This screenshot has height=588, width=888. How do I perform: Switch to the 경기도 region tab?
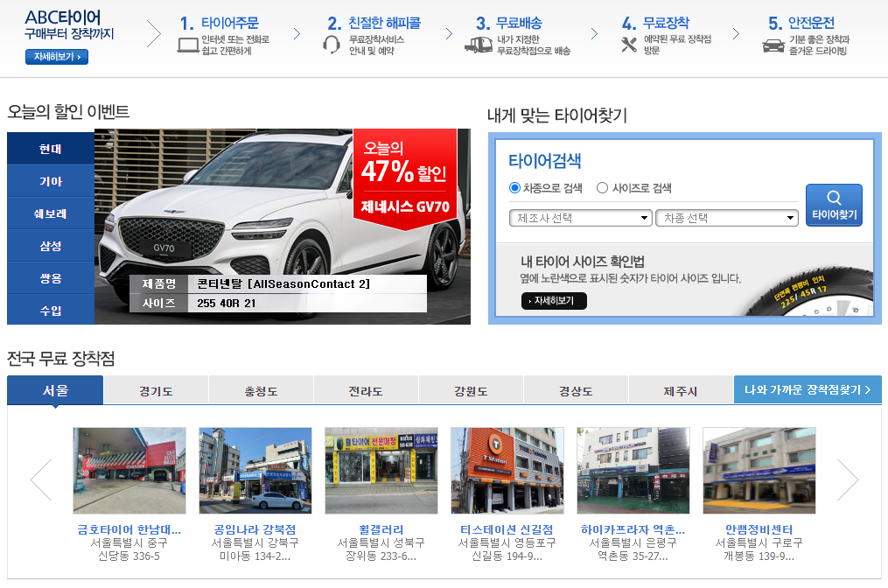(x=157, y=391)
